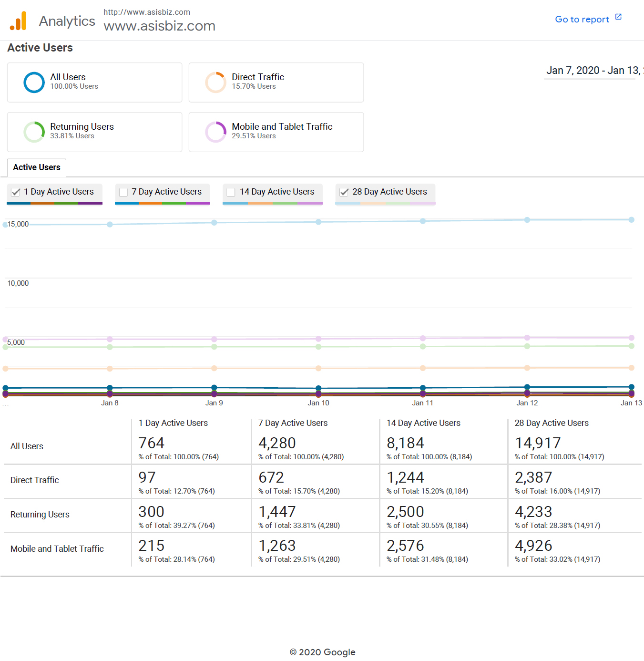644x661 pixels.
Task: Click the Returning Users 14 Day value 2,500
Action: (x=405, y=512)
